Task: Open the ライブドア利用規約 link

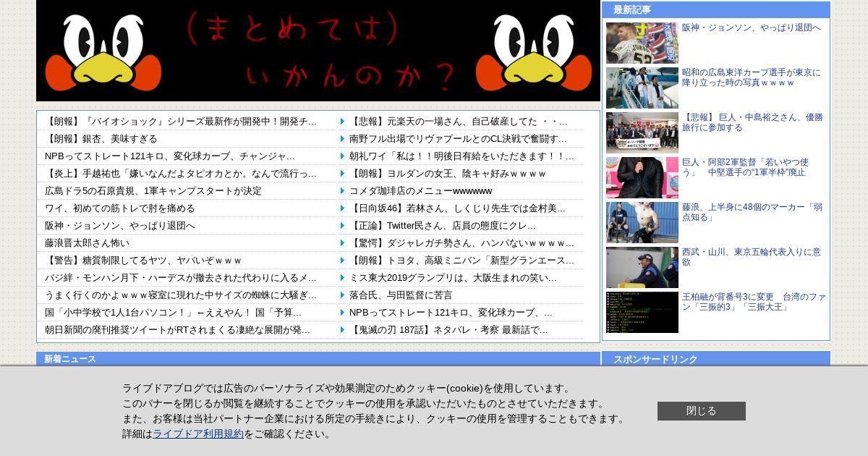Action: [198, 434]
